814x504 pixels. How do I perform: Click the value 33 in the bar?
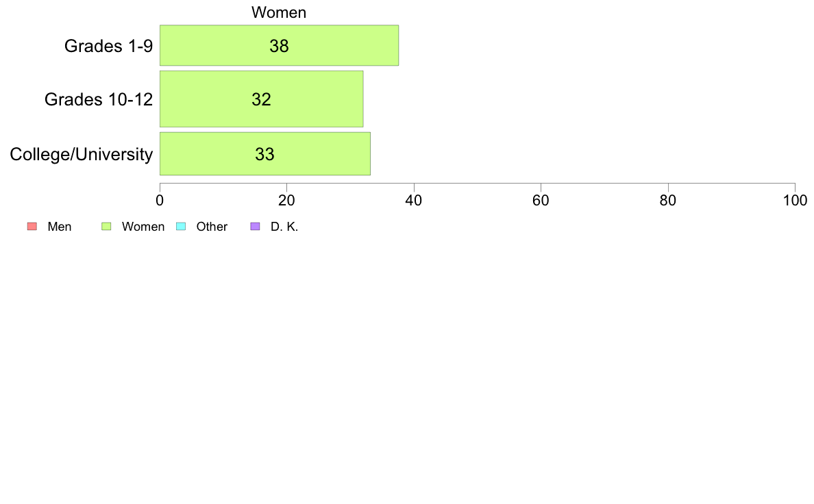(264, 154)
